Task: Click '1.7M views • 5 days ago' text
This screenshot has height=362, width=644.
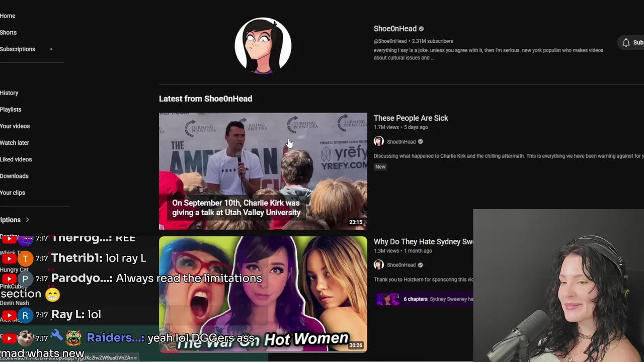Action: pyautogui.click(x=400, y=128)
